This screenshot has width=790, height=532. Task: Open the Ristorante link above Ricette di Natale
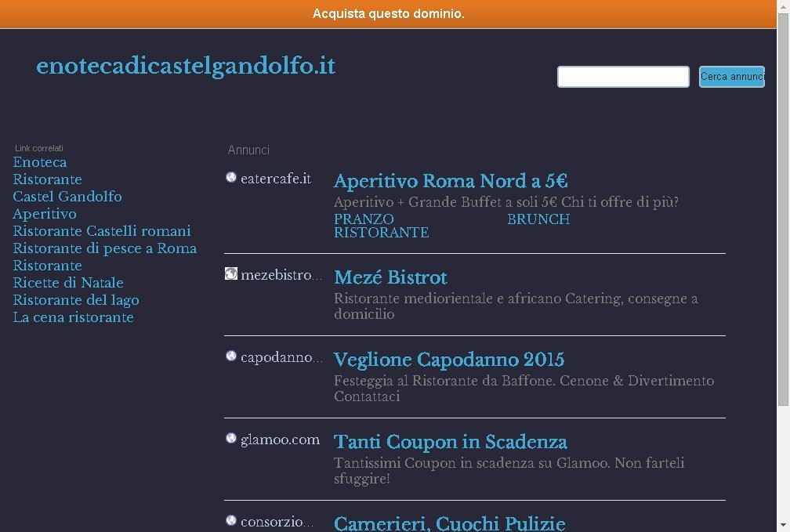pyautogui.click(x=47, y=266)
